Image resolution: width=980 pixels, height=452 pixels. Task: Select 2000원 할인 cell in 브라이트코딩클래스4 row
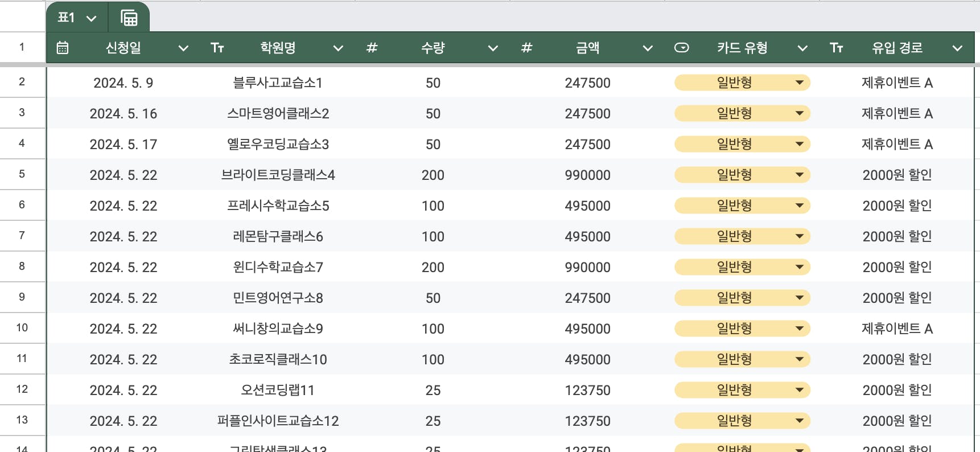[897, 175]
